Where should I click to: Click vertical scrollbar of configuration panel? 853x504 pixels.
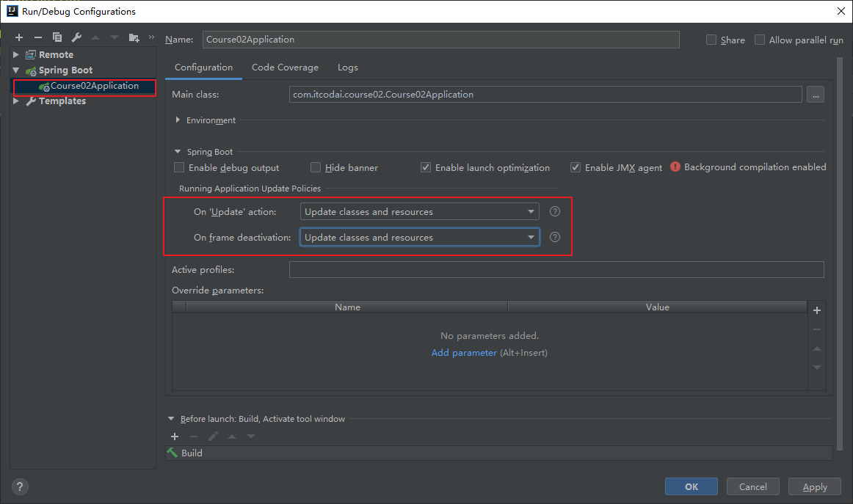click(839, 254)
